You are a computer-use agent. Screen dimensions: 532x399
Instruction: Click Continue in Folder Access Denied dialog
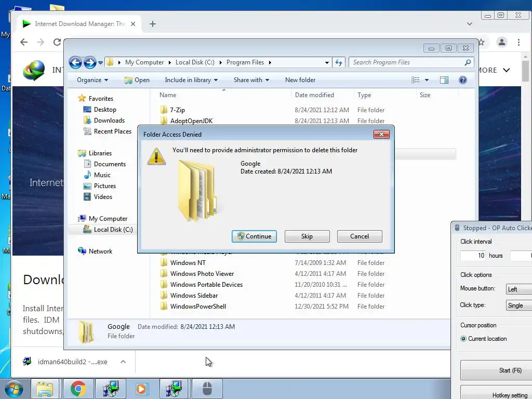tap(254, 236)
